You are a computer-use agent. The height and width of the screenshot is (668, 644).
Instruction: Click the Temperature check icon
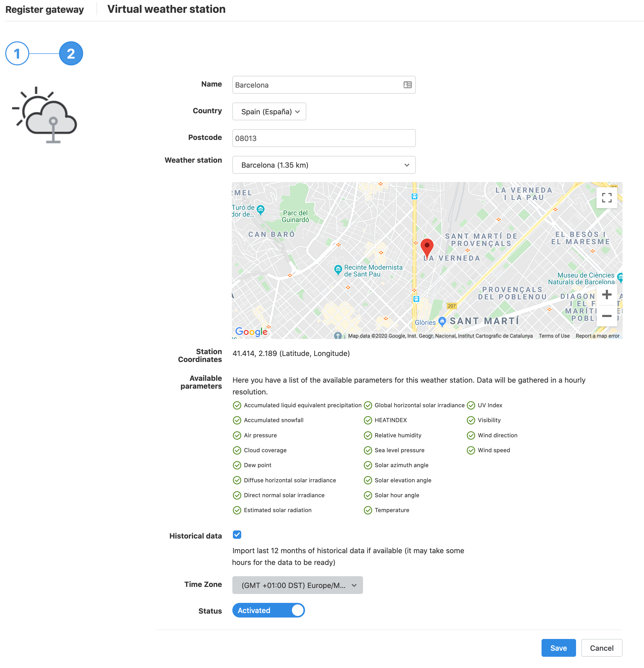(368, 510)
